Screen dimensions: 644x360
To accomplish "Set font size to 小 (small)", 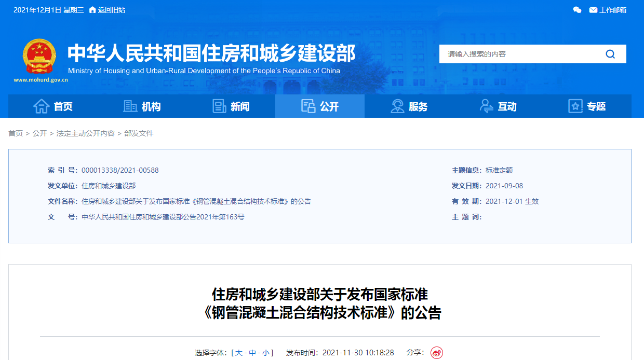I will coord(265,353).
